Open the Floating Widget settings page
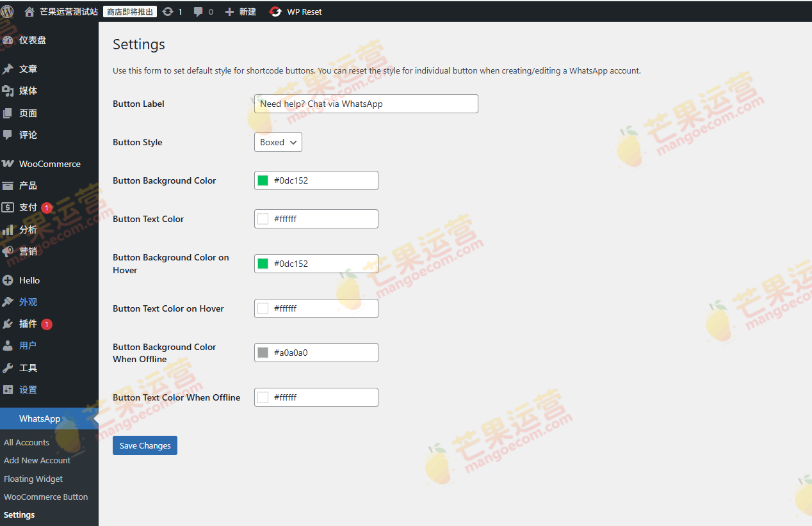Image resolution: width=812 pixels, height=526 pixels. (33, 479)
